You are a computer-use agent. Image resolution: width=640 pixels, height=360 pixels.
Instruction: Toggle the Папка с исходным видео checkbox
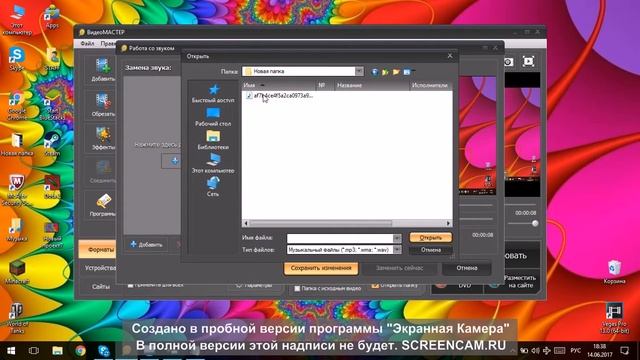coord(297,288)
